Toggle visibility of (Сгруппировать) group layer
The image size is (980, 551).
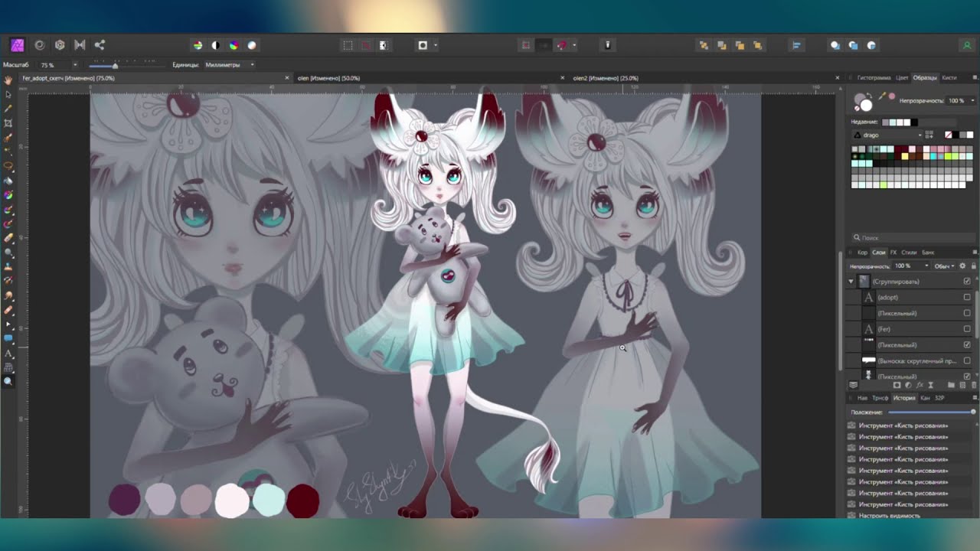click(967, 282)
